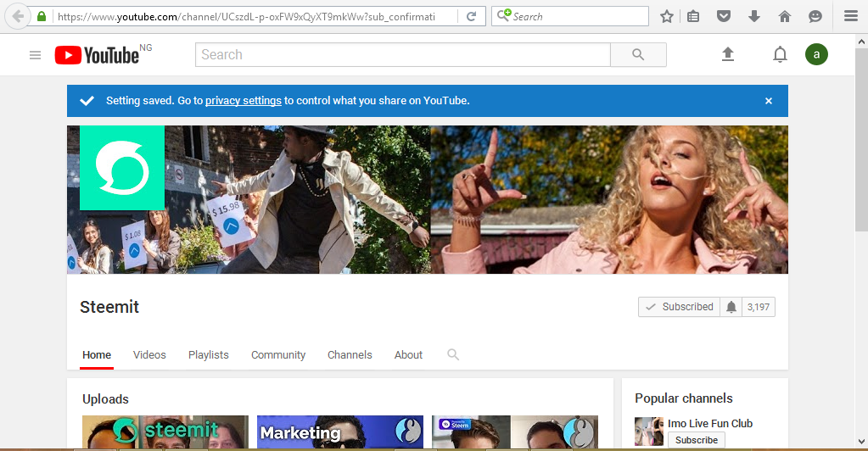Screen dimensions: 868x451
Task: Open the Firefox hamburger menu
Action: click(x=851, y=17)
